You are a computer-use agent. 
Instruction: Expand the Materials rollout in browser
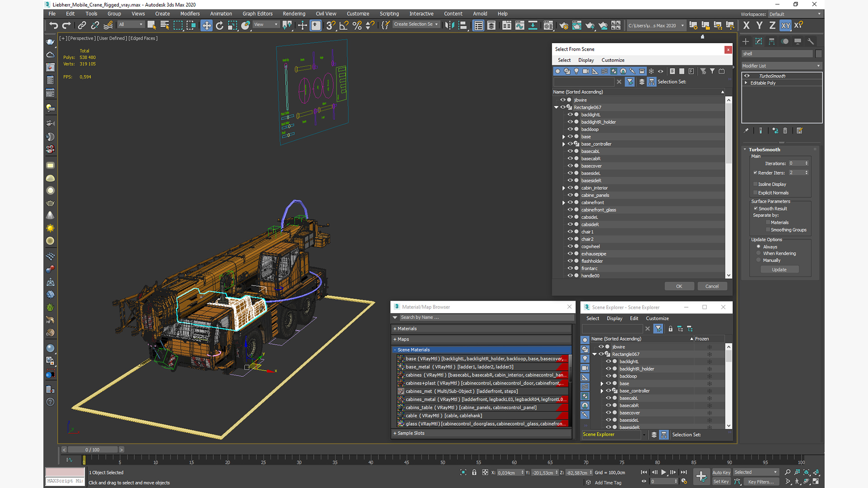tap(407, 329)
